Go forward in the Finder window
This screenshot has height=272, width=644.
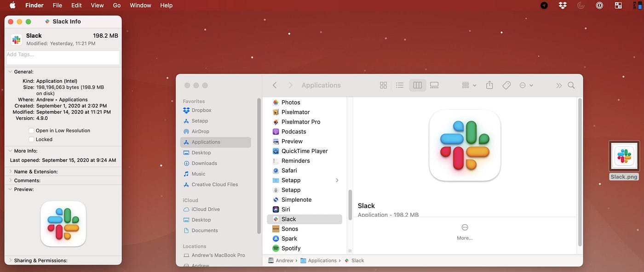tap(290, 85)
